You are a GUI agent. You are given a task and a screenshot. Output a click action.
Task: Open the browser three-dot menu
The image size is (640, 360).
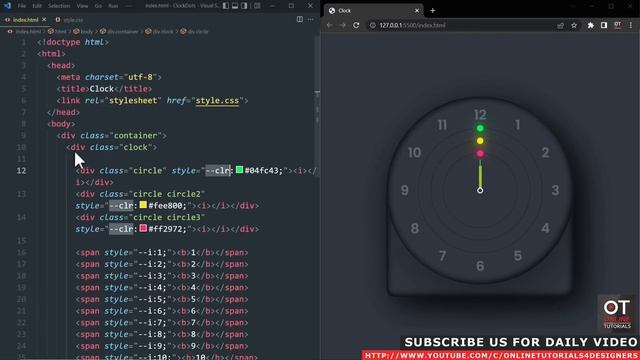pos(631,25)
